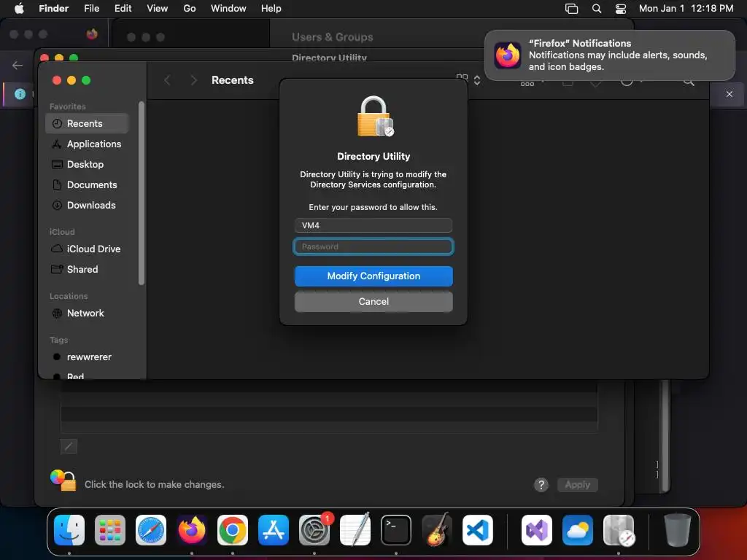Click the lock icon to make changes

coord(63,481)
